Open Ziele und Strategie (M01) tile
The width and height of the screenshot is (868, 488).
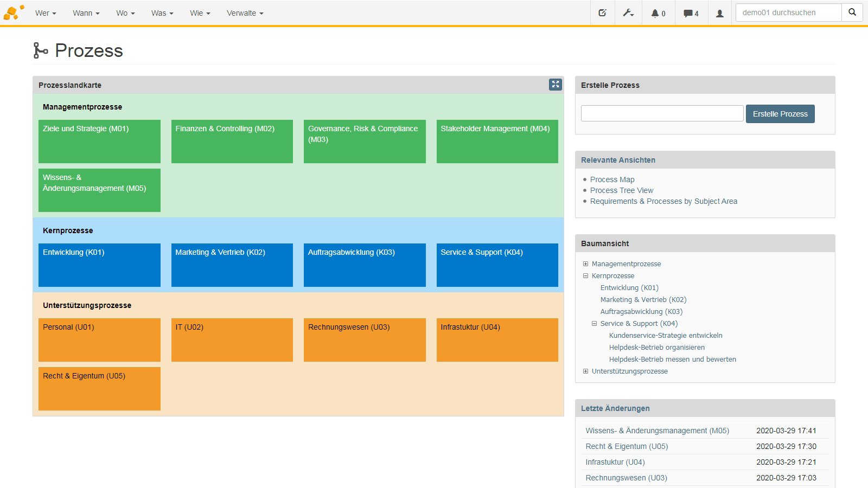(99, 142)
